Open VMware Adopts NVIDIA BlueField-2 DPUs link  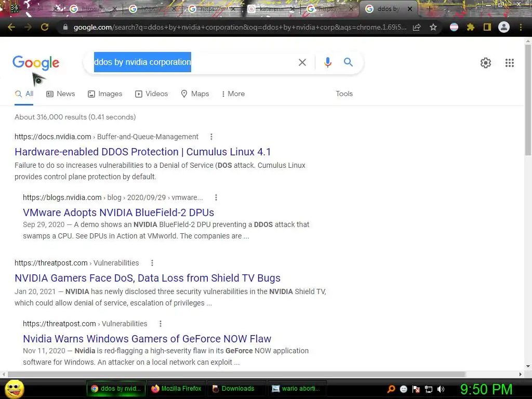point(118,212)
